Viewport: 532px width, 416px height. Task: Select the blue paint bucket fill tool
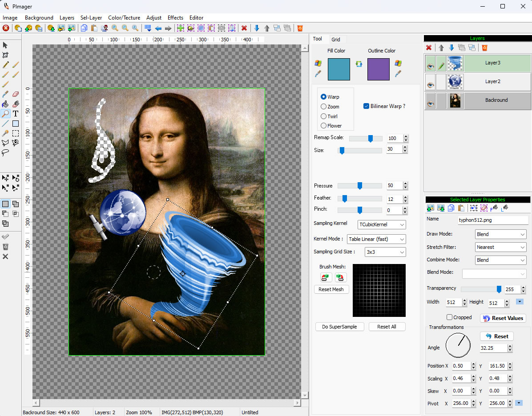(x=5, y=104)
